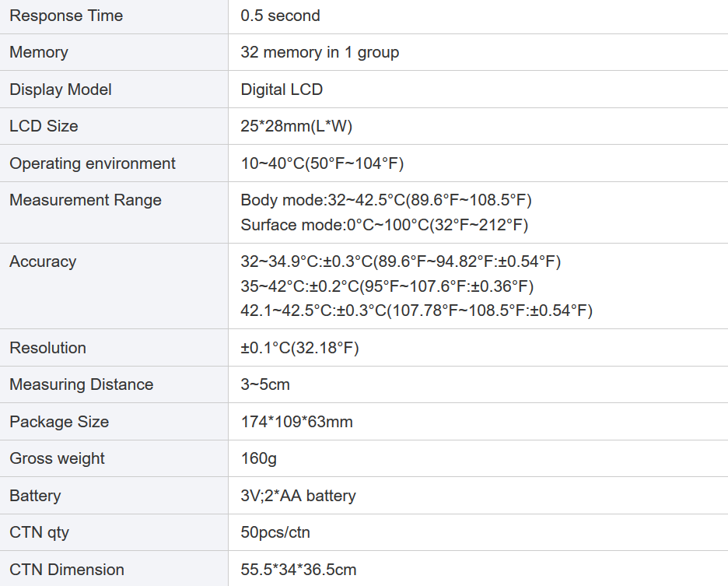Screen dimensions: 728x586
Task: Select the 10~40°C operating range value
Action: click(322, 163)
